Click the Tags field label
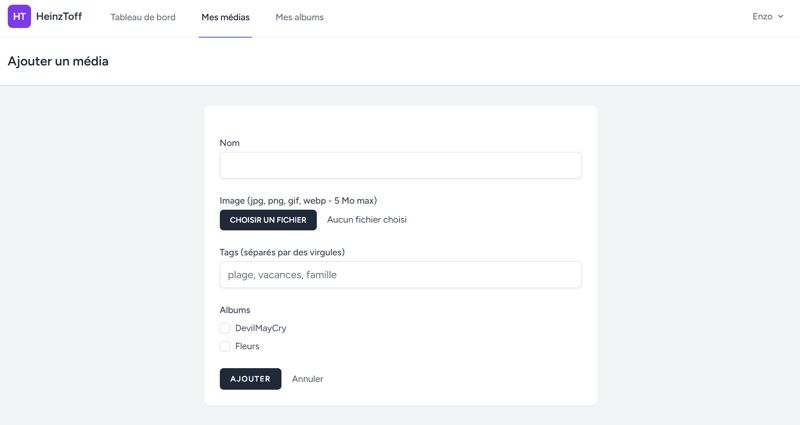This screenshot has width=800, height=425. (x=282, y=252)
